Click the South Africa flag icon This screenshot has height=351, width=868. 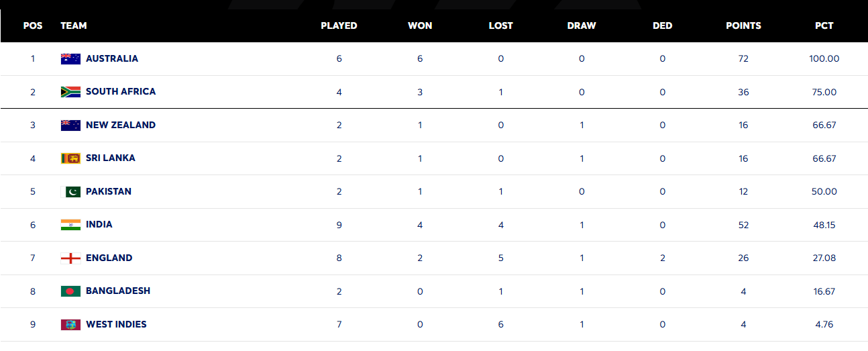click(70, 92)
